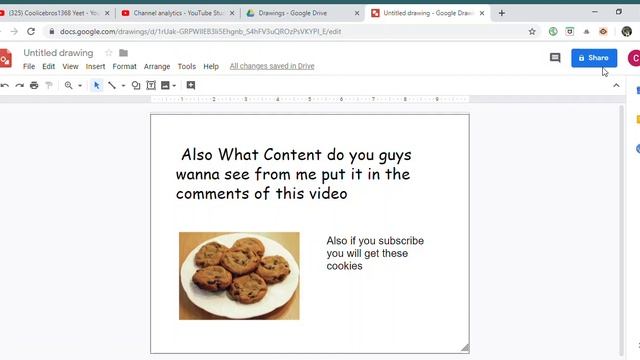Viewport: 640px width, 360px height.
Task: Click the horizontal ruler
Action: (310, 99)
